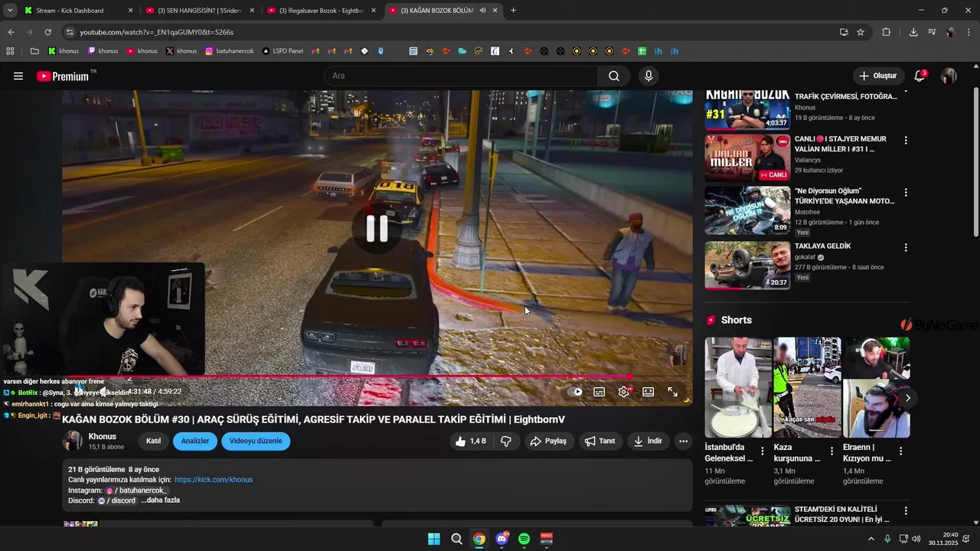Play the TAKLAYA GELDİK thumbnail
Image resolution: width=980 pixels, height=551 pixels.
click(747, 266)
